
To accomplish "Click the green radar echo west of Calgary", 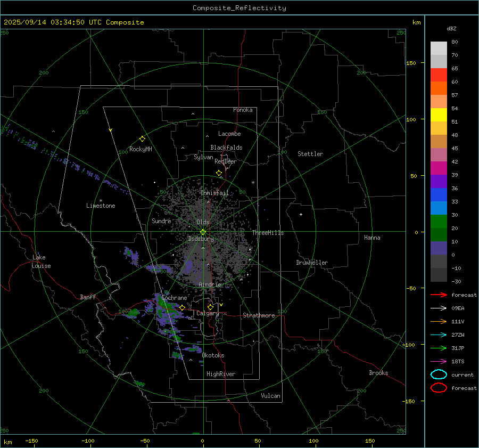I will (x=134, y=312).
